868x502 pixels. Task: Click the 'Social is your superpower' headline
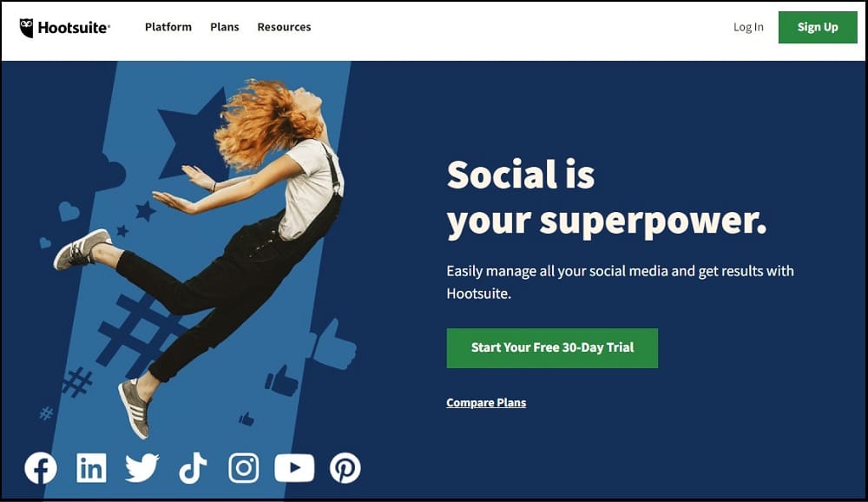[x=606, y=198]
